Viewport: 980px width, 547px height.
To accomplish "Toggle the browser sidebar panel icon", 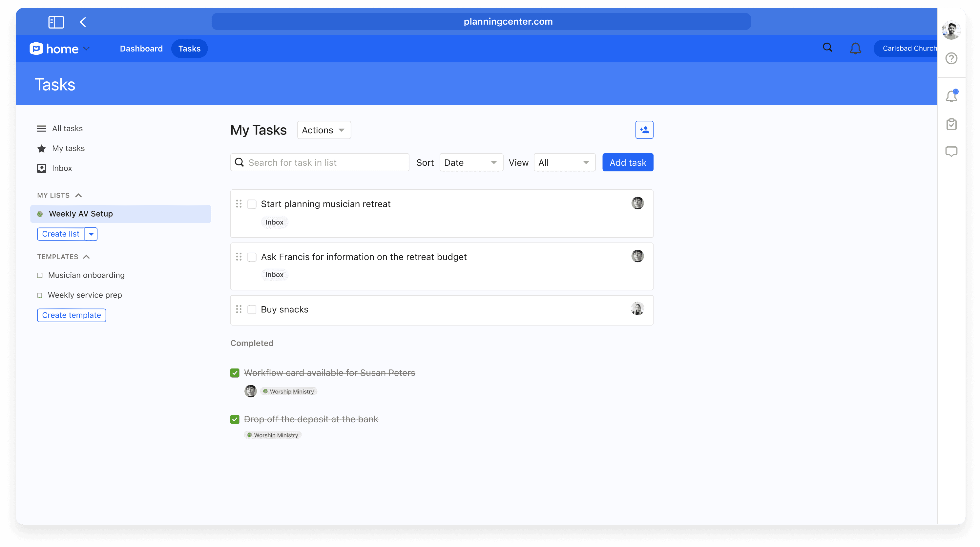I will point(56,22).
